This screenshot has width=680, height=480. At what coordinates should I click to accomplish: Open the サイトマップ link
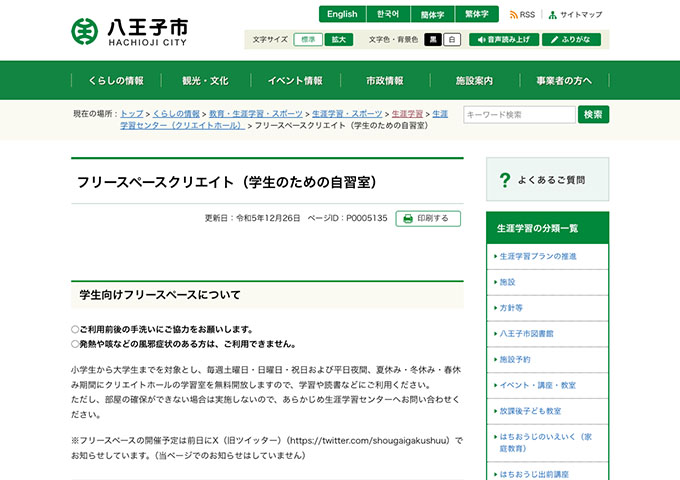point(575,15)
